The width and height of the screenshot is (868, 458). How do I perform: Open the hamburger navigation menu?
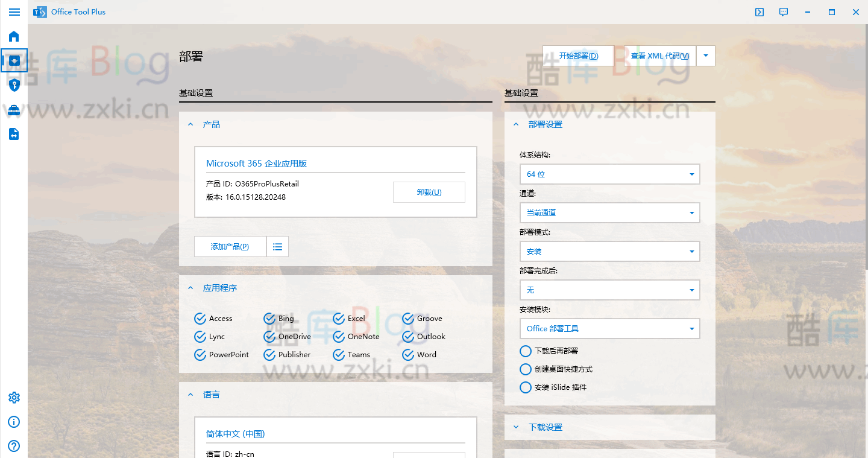point(14,11)
